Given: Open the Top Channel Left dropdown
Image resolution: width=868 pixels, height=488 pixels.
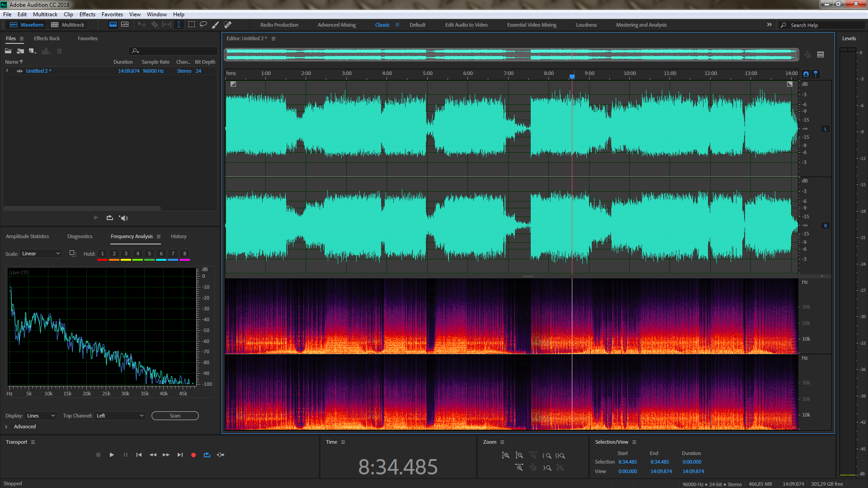Looking at the screenshot, I should (120, 416).
